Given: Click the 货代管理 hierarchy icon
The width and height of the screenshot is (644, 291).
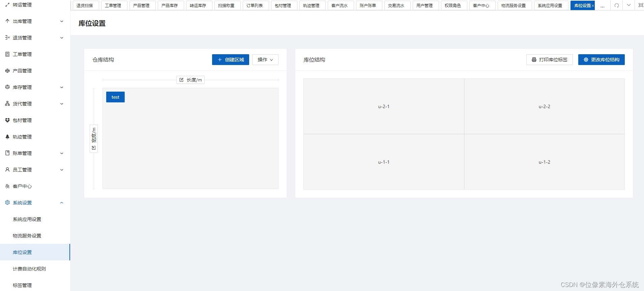Looking at the screenshot, I should [x=7, y=103].
